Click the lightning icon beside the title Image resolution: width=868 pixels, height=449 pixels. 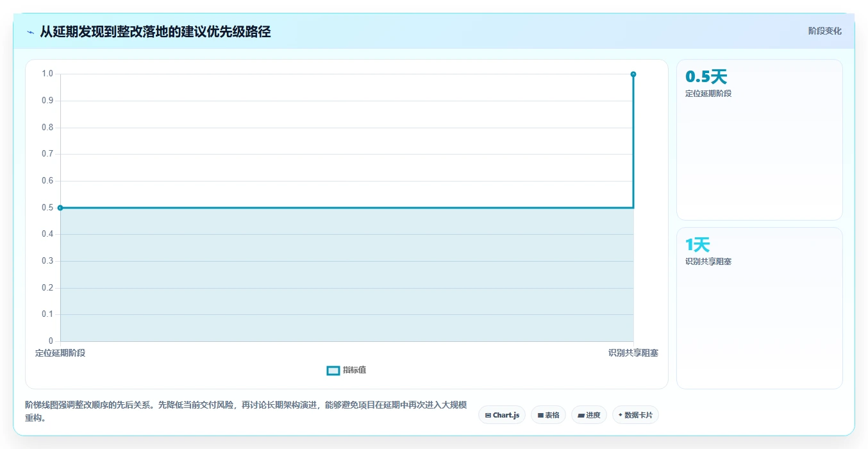[30, 32]
